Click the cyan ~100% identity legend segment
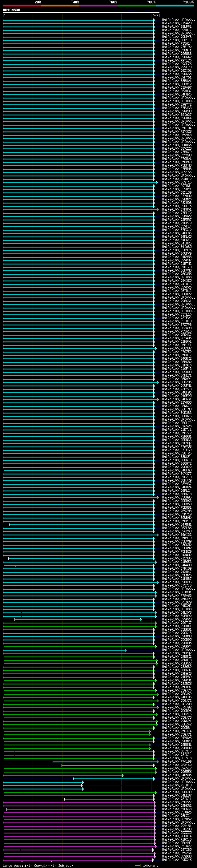The image size is (197, 868). point(175,6)
